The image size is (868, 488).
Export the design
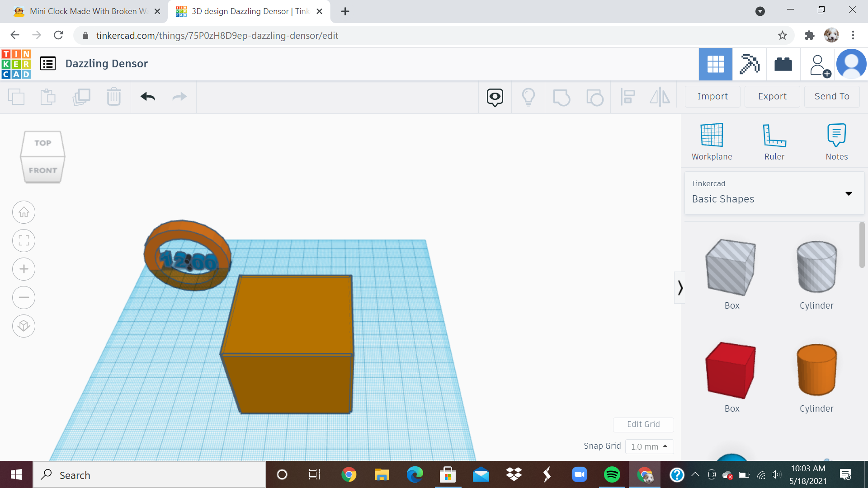(x=772, y=96)
